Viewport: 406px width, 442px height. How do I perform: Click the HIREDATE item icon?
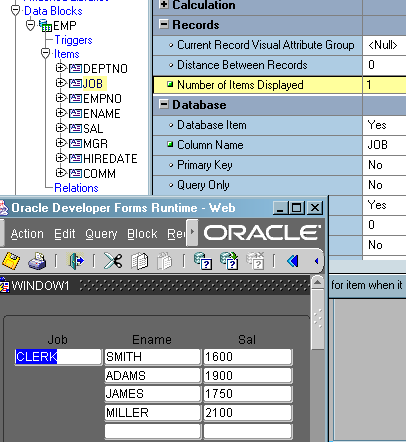(x=75, y=158)
